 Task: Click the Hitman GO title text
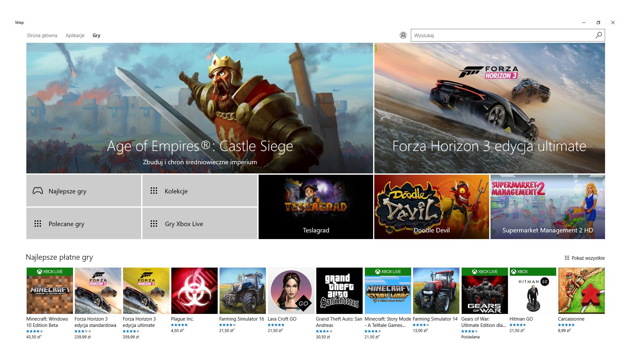[521, 319]
